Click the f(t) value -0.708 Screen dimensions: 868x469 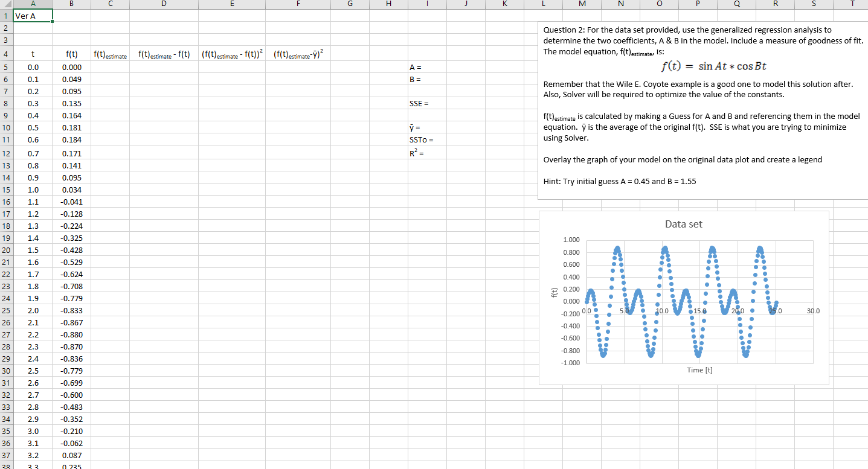(72, 286)
